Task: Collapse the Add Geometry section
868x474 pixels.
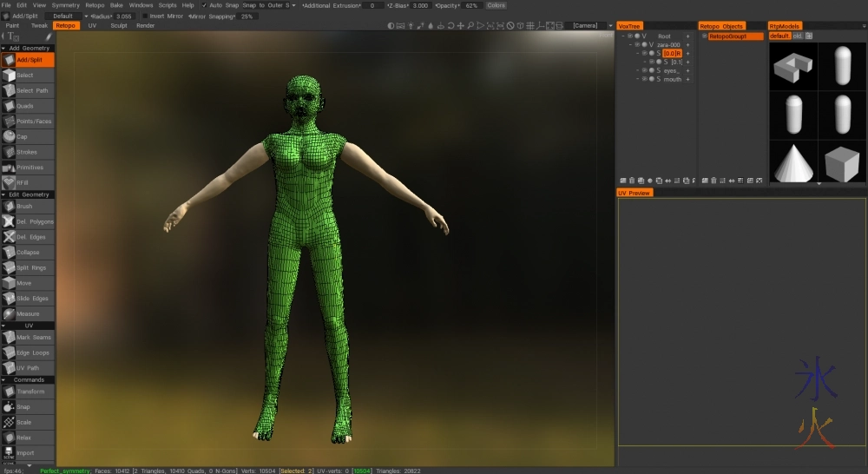Action: [4, 48]
